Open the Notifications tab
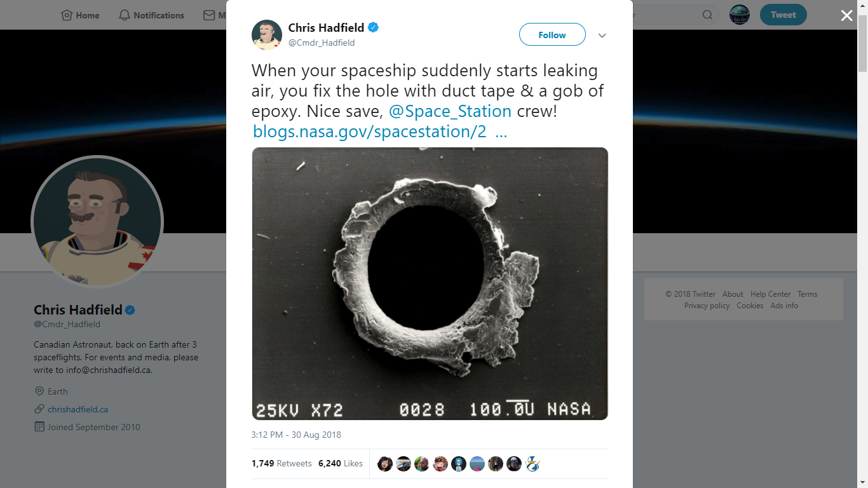Image resolution: width=868 pixels, height=488 pixels. pos(151,15)
